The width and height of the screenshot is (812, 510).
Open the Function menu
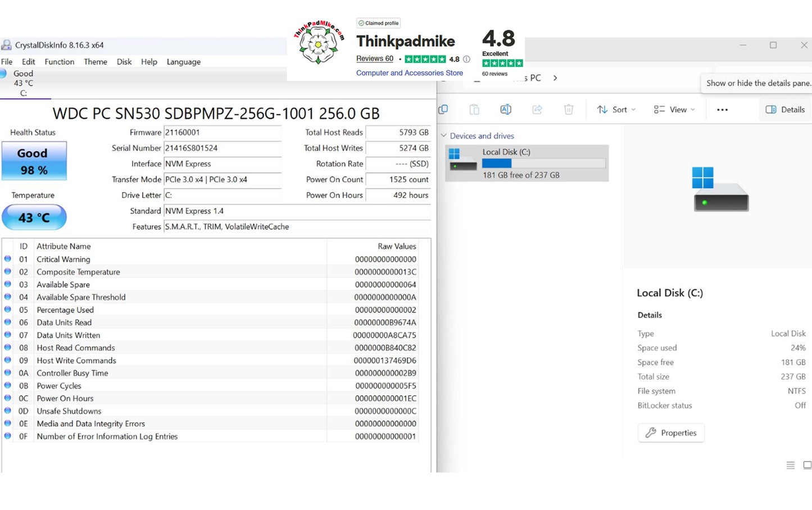[x=60, y=62]
